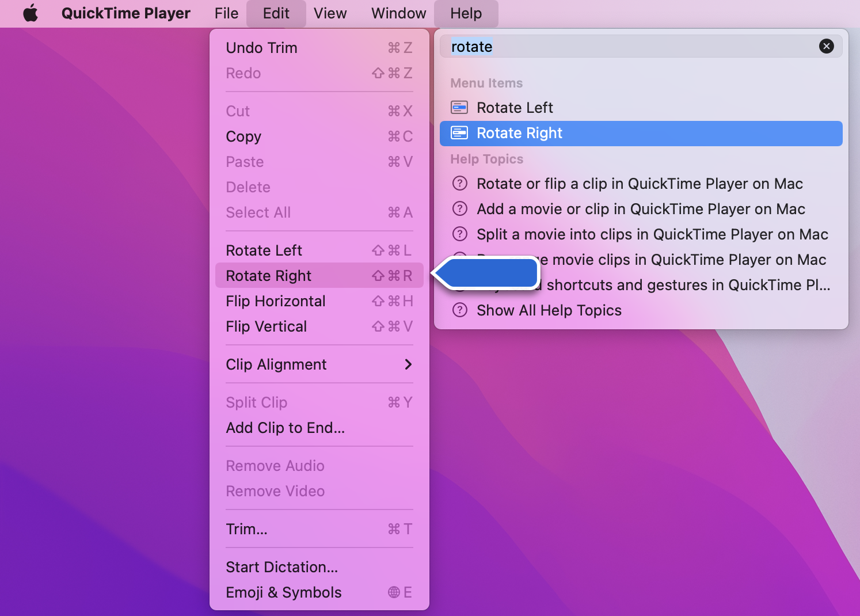Viewport: 860px width, 616px height.
Task: Click question icon next to Add a movie topic
Action: (460, 209)
